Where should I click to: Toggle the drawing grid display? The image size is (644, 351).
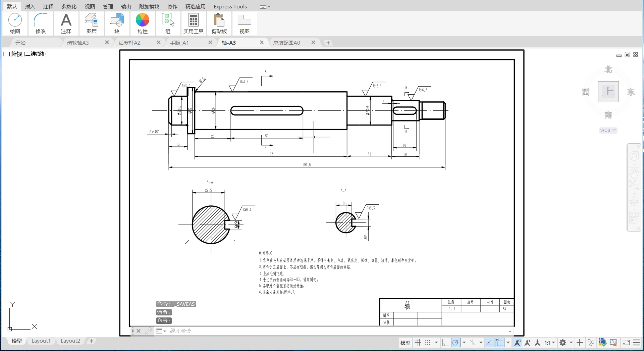[418, 343]
